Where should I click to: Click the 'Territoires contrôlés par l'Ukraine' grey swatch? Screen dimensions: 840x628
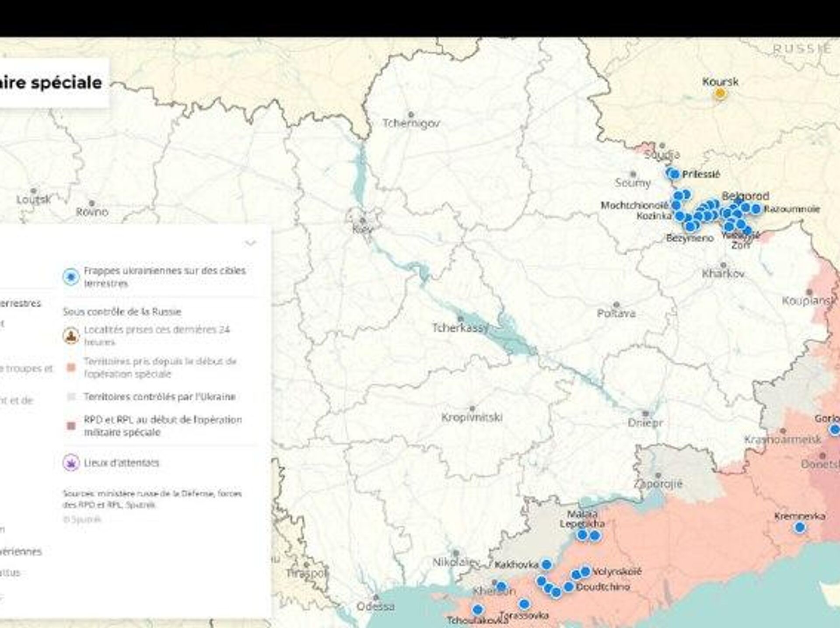tap(71, 397)
